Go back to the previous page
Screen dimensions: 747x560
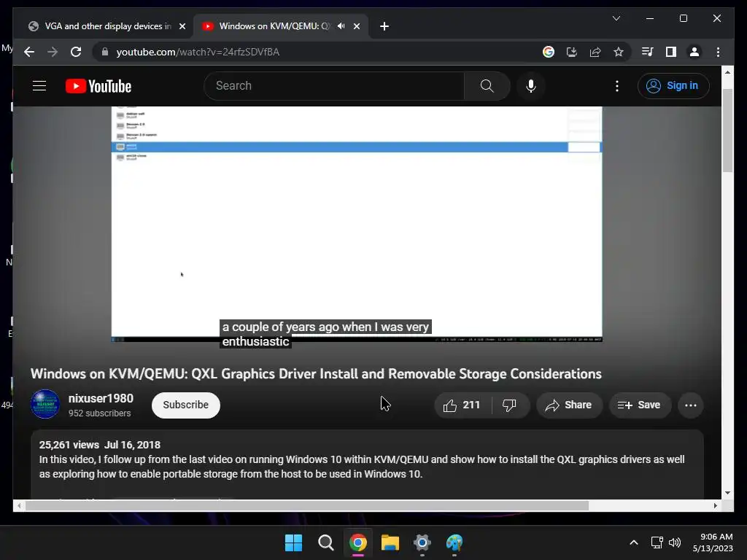(29, 52)
